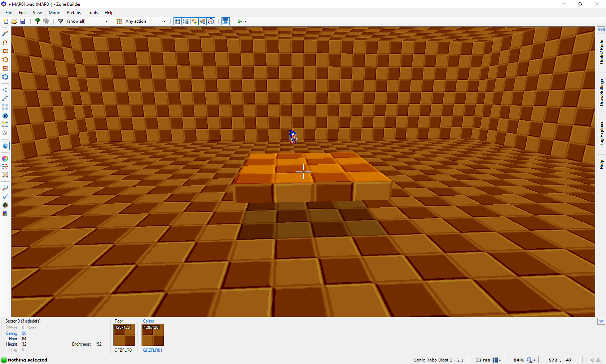Open the Undo / Redo side panel
This screenshot has width=606, height=364.
click(x=601, y=52)
